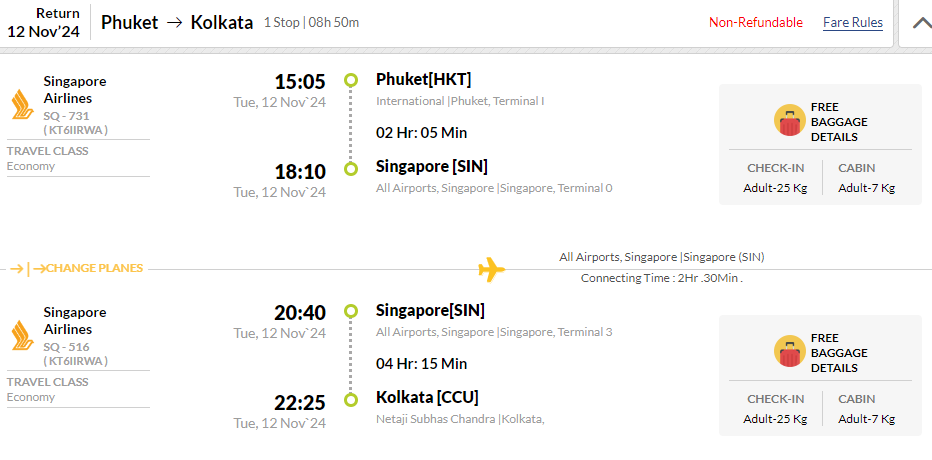
Task: Click the SQ-731 flight number
Action: [x=67, y=116]
